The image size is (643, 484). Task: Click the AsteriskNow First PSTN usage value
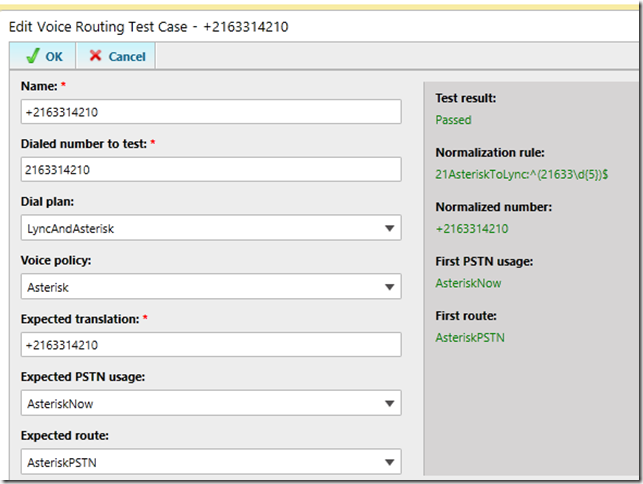pos(467,283)
